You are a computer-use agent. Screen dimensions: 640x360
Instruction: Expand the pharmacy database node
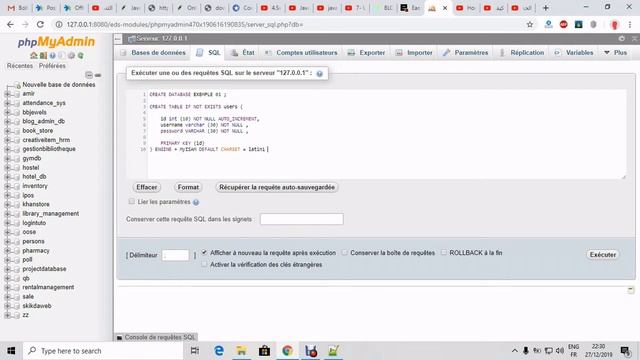7,251
